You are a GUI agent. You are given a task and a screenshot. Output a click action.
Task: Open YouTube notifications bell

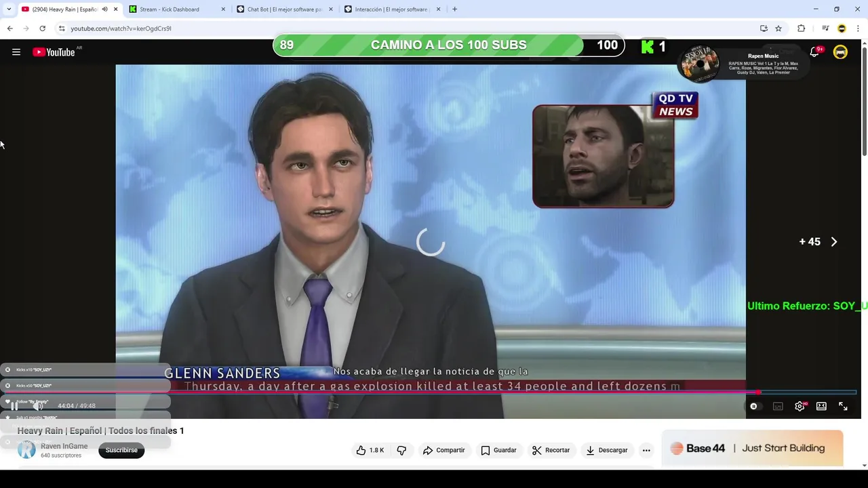click(814, 52)
